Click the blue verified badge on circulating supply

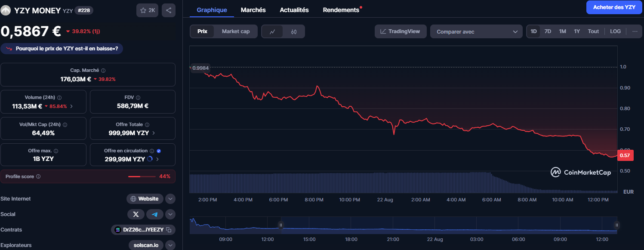(x=159, y=151)
